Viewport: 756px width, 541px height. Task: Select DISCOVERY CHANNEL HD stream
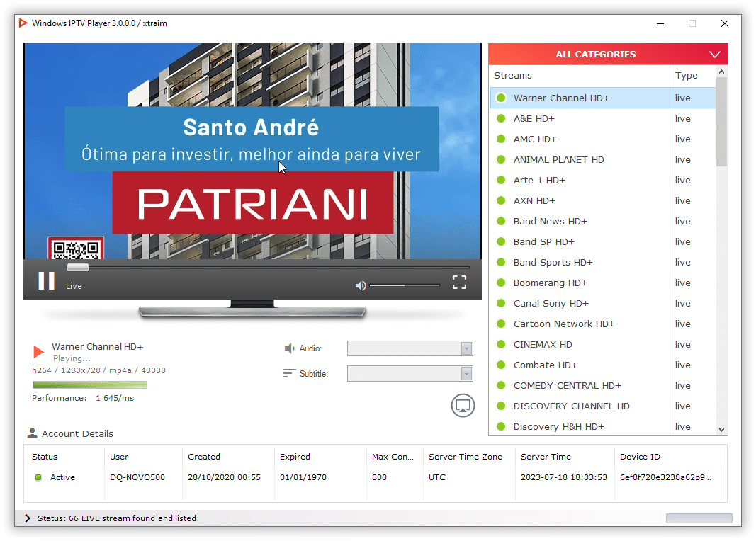(x=603, y=406)
